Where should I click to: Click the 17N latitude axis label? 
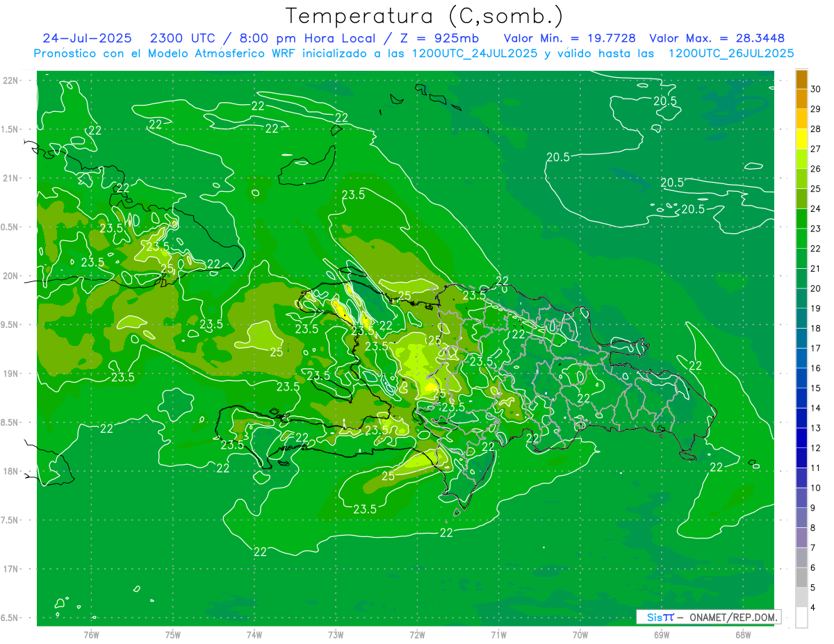click(x=10, y=569)
